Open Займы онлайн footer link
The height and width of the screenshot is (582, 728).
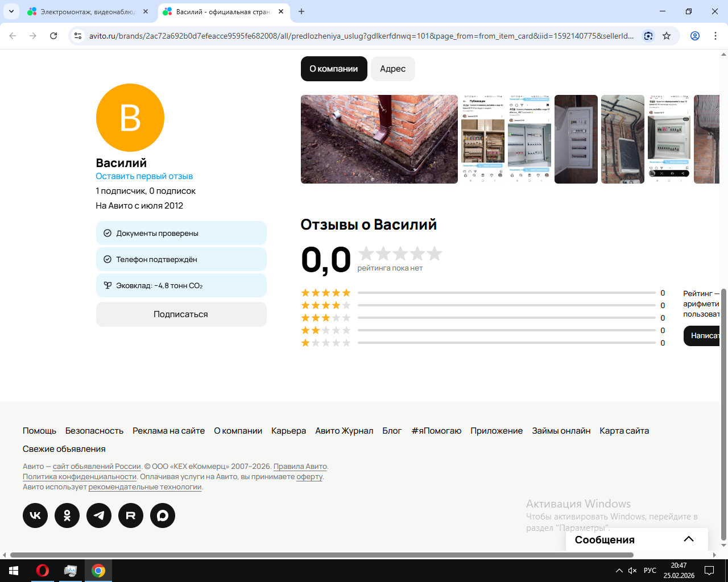(561, 431)
